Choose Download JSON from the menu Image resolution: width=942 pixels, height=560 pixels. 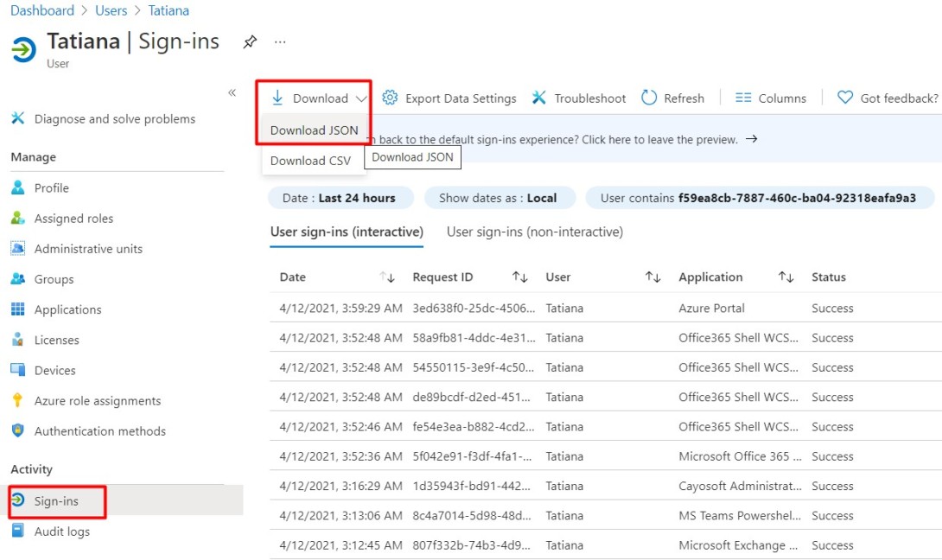315,130
